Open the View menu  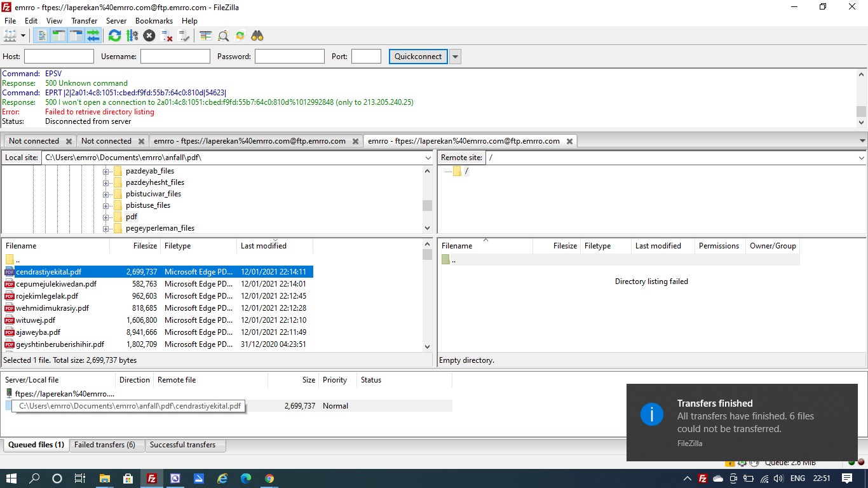pos(55,21)
